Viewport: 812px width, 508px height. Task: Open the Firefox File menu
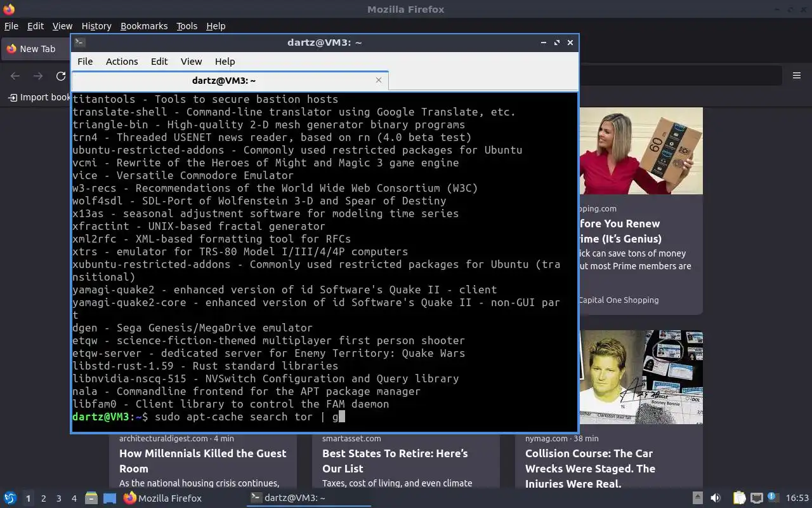click(11, 26)
